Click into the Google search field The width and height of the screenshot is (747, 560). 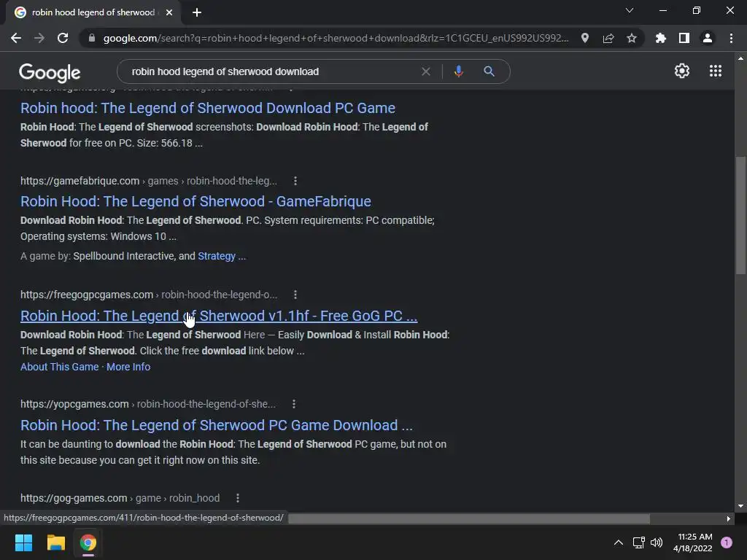coord(271,71)
